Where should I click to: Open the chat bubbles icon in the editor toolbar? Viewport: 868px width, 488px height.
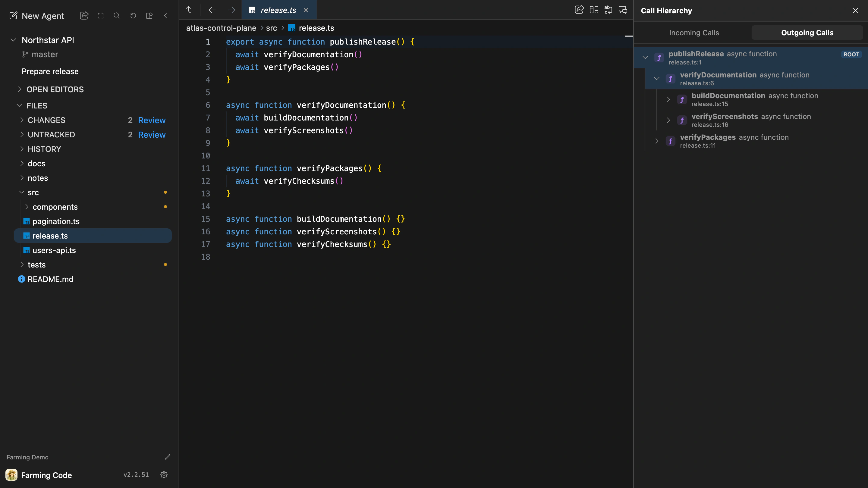(x=623, y=10)
